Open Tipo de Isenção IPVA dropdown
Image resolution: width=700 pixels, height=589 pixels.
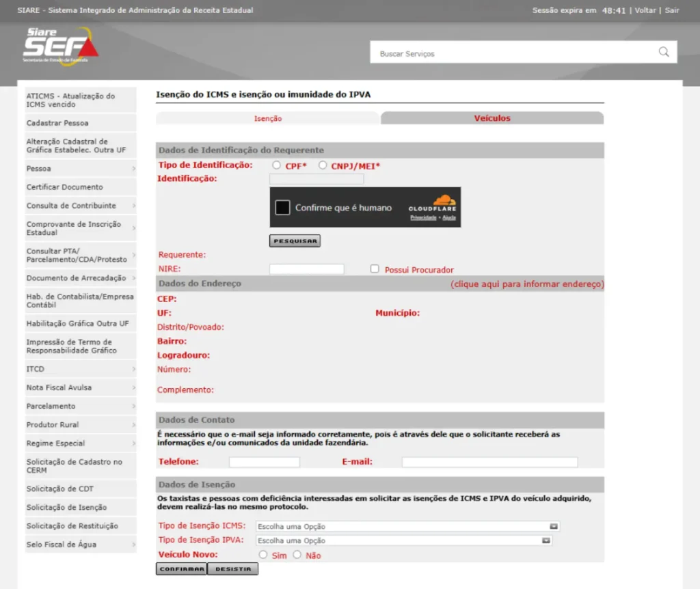pyautogui.click(x=403, y=540)
